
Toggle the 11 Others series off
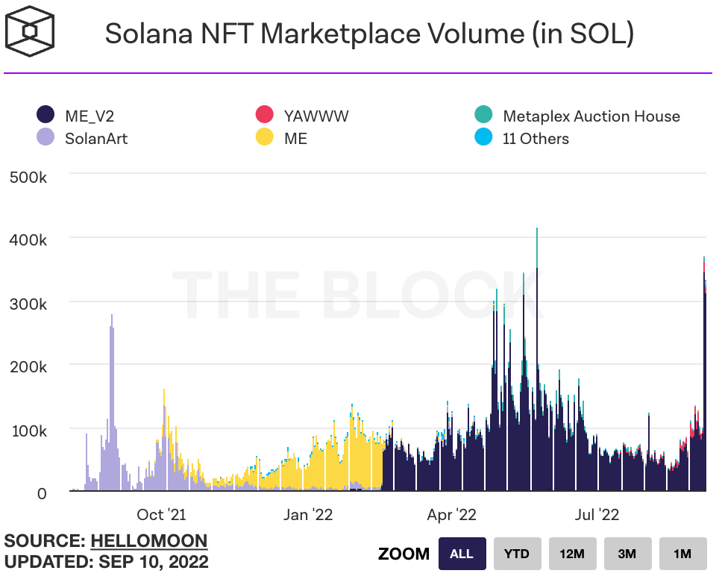535,139
